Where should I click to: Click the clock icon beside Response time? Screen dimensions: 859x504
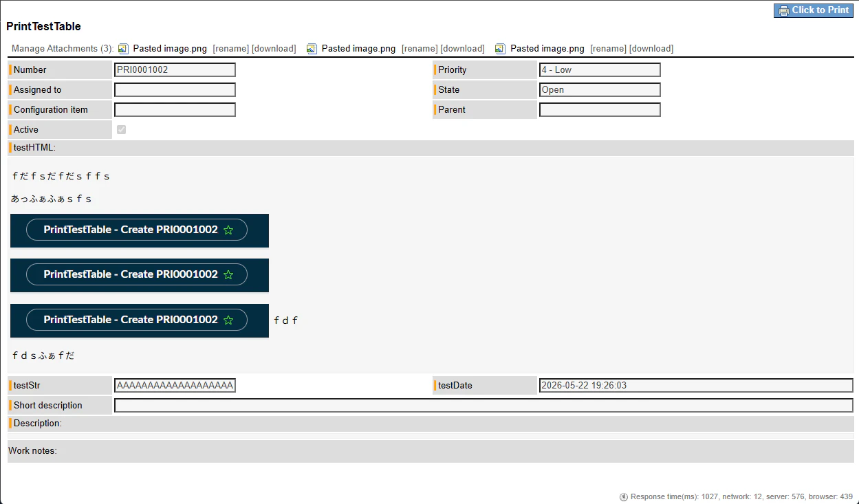coord(624,497)
